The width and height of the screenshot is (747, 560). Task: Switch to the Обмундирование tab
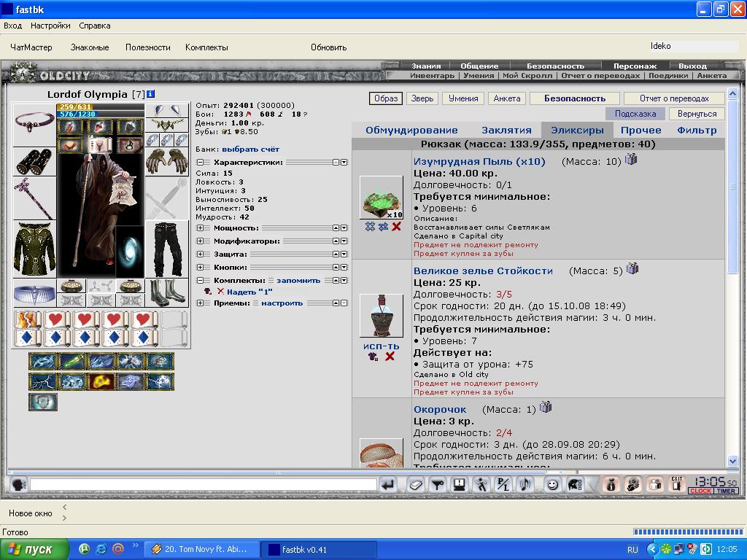coord(411,130)
